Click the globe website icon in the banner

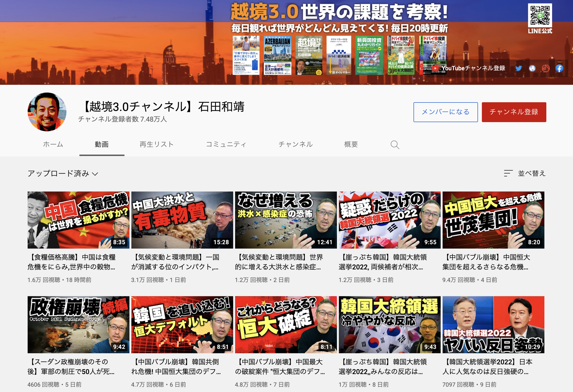[x=532, y=68]
